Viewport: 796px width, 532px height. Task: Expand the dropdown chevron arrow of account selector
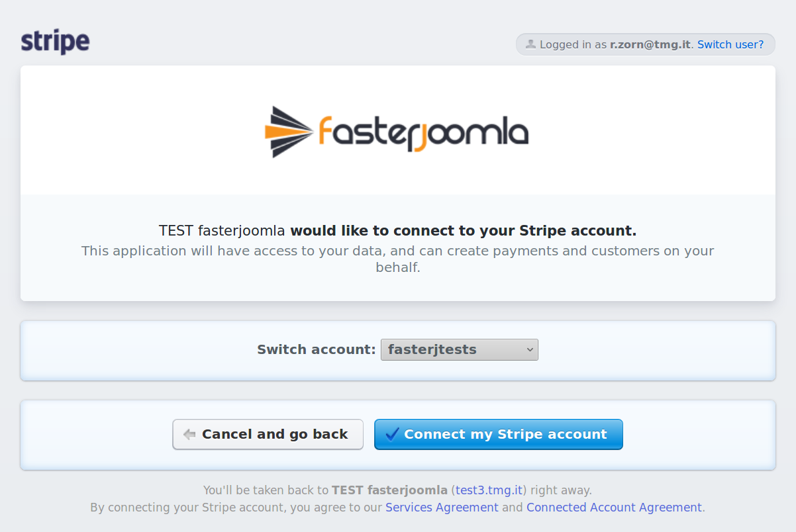click(530, 349)
